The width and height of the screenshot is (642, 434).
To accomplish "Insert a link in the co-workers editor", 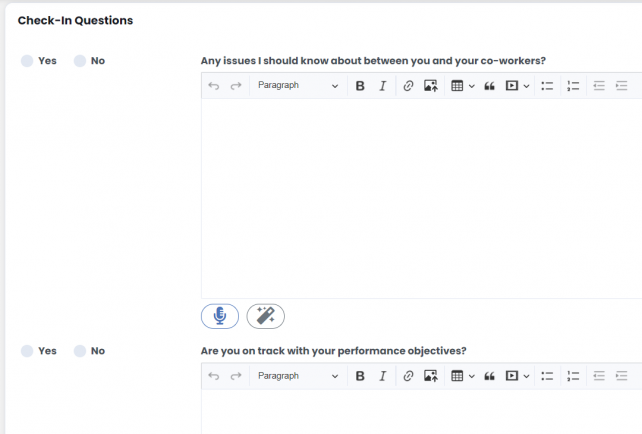I will (408, 86).
